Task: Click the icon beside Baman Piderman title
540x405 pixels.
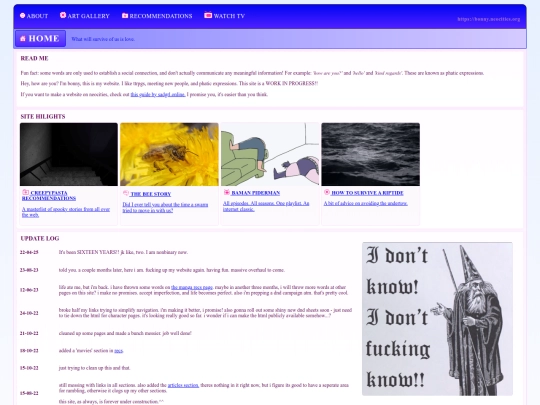Action: 227,192
